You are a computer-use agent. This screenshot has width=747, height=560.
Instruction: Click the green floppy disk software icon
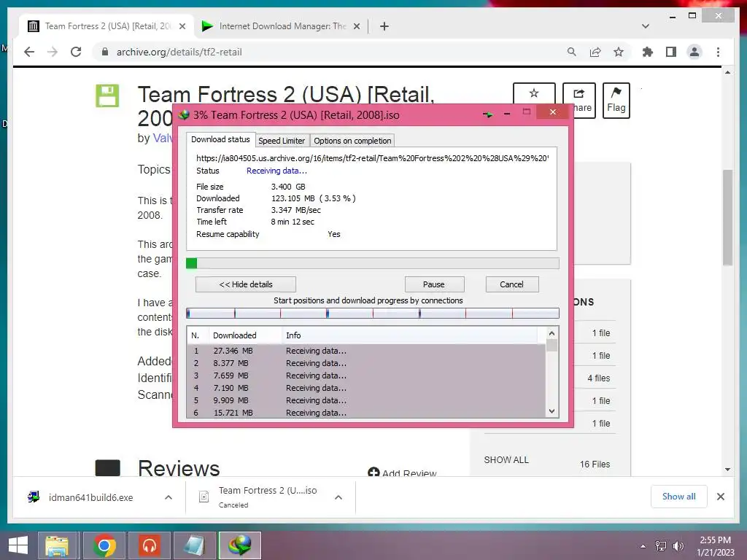tap(107, 96)
